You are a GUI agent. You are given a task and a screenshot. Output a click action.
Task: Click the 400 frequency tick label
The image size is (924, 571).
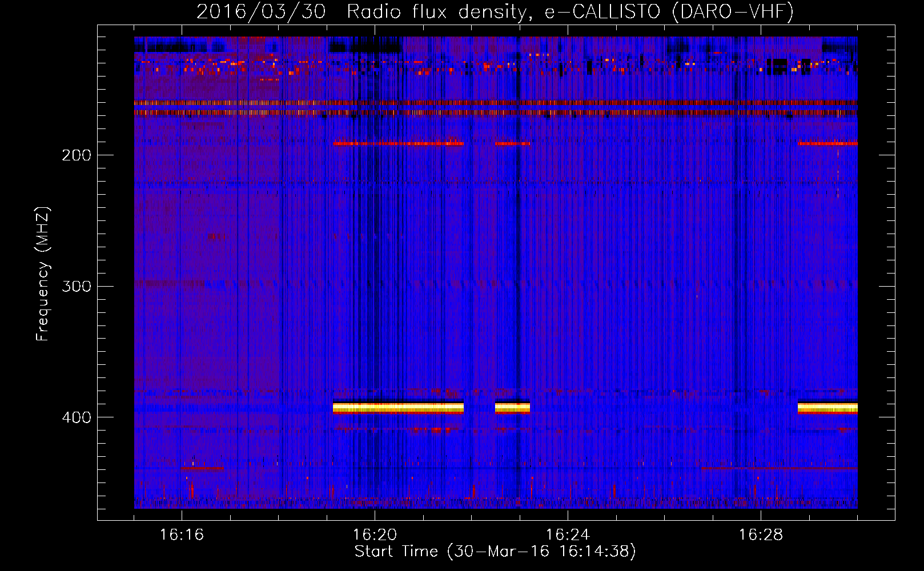77,417
